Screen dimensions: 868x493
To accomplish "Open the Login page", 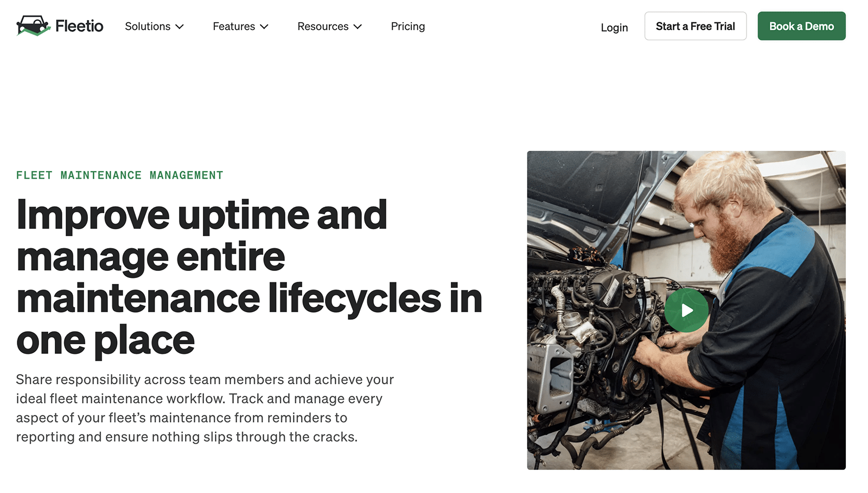I will (x=614, y=27).
